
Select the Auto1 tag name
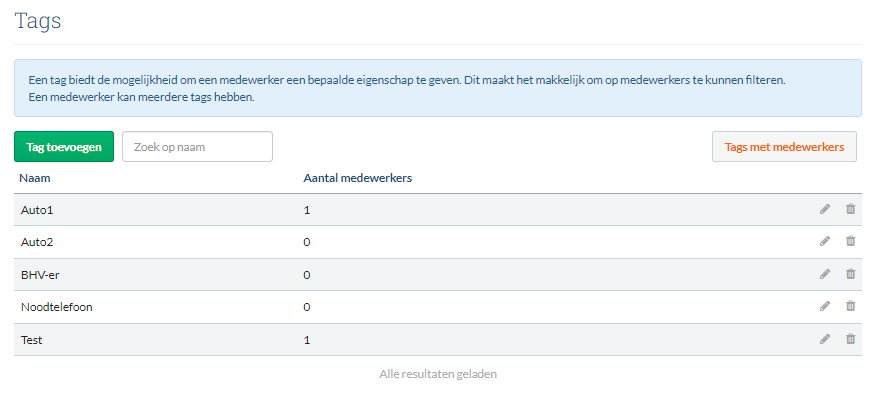point(39,210)
